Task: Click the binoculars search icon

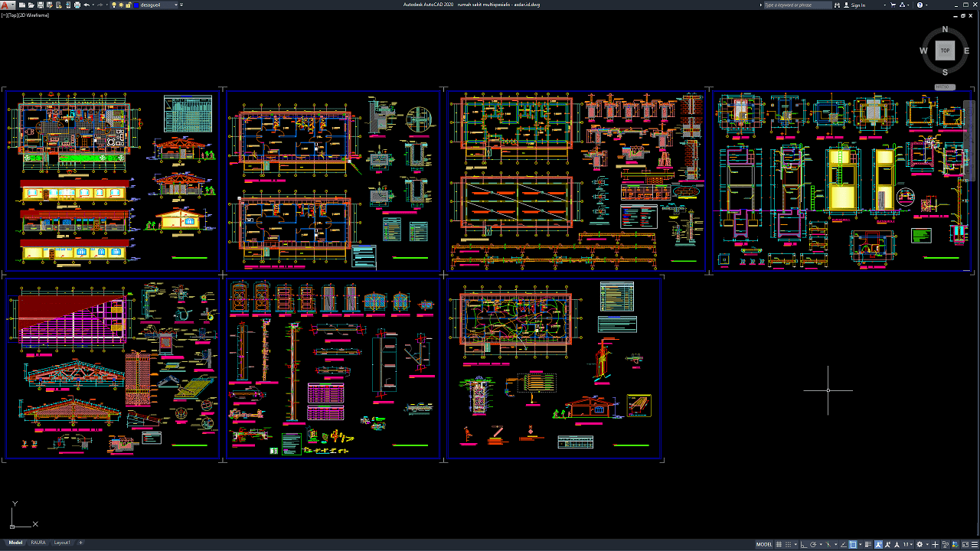Action: (837, 5)
